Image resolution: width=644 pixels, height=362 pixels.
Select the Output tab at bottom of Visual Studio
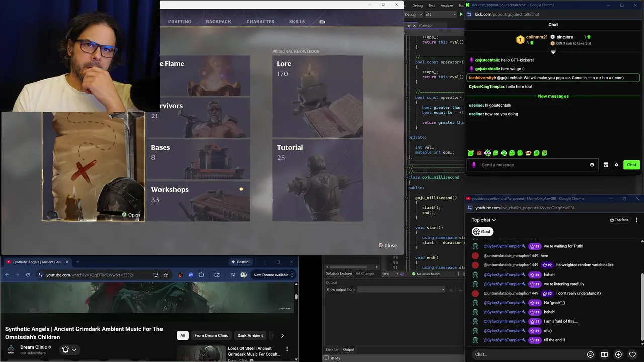pyautogui.click(x=349, y=349)
